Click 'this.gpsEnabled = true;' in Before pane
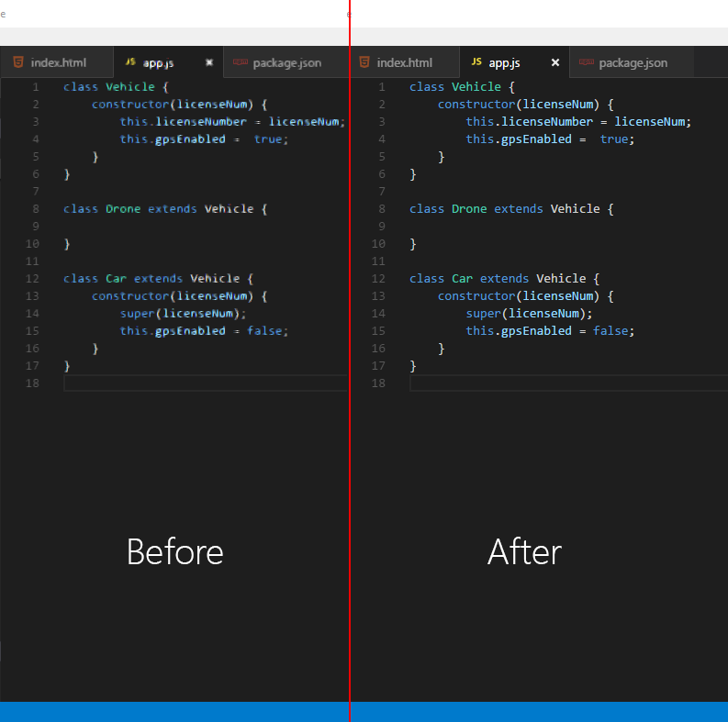728x722 pixels. [205, 139]
